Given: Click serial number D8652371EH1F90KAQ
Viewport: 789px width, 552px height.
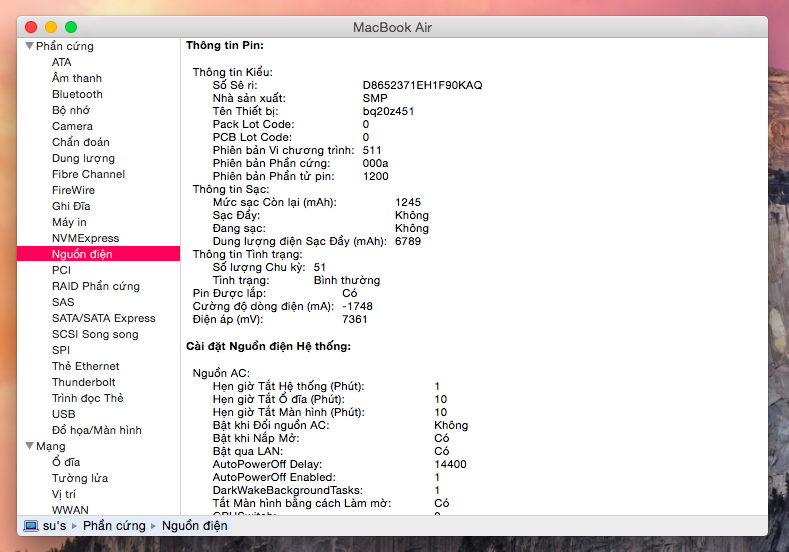Looking at the screenshot, I should pyautogui.click(x=422, y=85).
